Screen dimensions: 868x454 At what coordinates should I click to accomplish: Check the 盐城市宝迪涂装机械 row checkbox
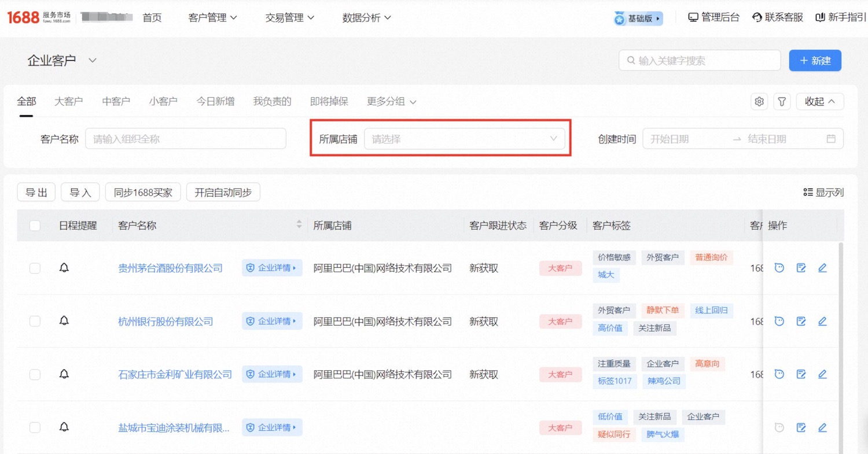point(35,427)
